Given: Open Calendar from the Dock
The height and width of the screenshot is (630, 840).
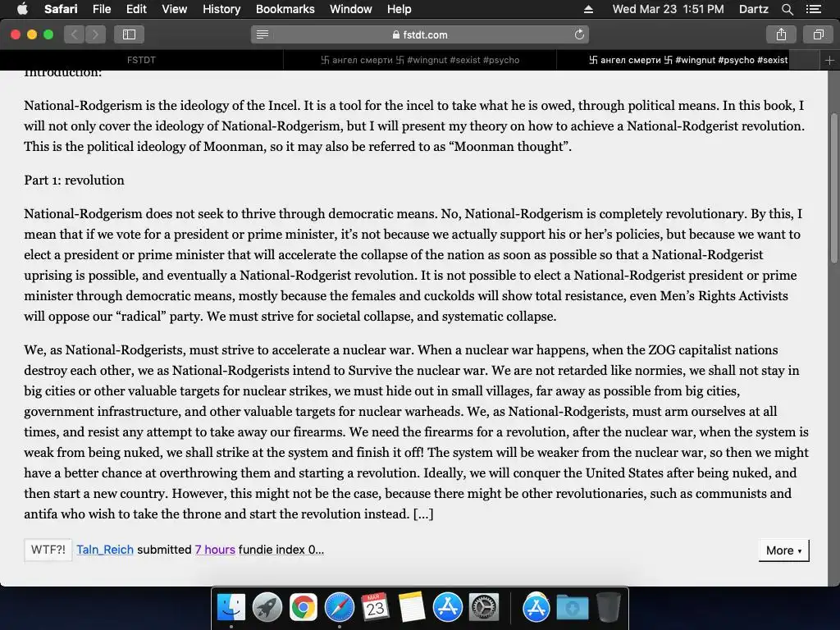Looking at the screenshot, I should coord(375,608).
